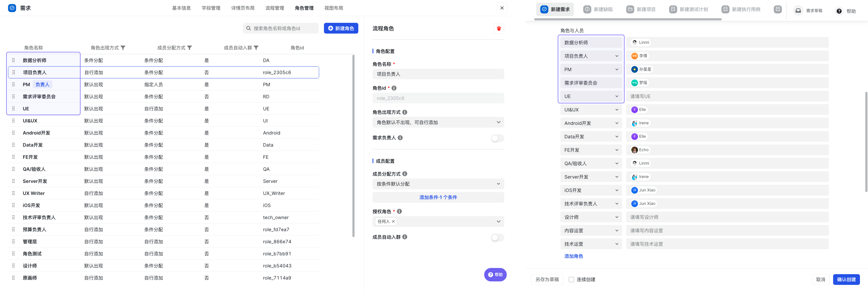Image resolution: width=868 pixels, height=290 pixels.
Task: Click the 新建缺陷 exclamation icon
Action: point(587,9)
